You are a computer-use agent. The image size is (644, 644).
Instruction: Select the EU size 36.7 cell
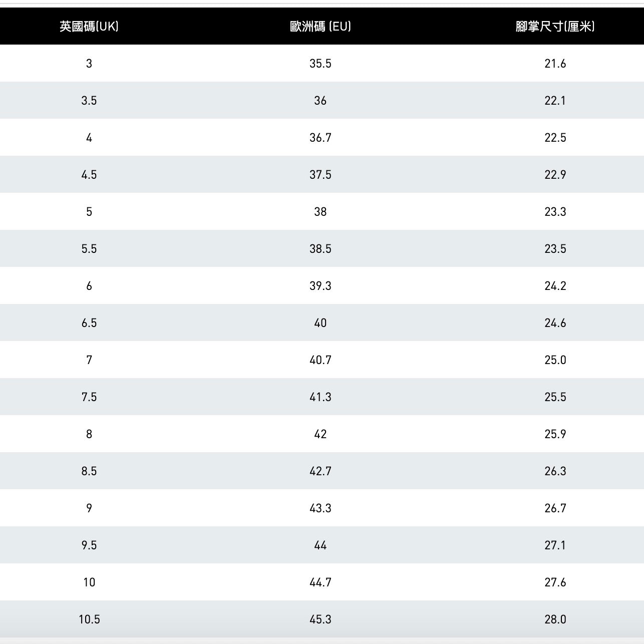(x=320, y=138)
